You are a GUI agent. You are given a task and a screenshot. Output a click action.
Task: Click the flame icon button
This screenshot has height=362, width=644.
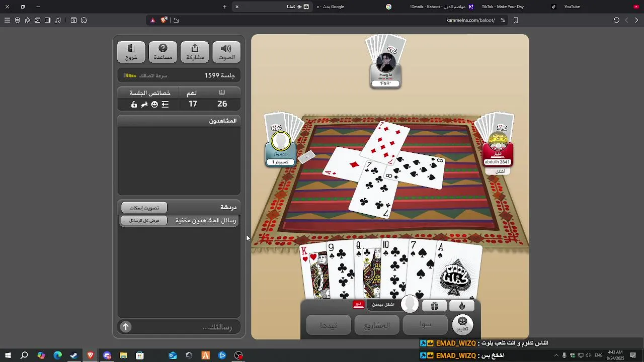point(462,306)
